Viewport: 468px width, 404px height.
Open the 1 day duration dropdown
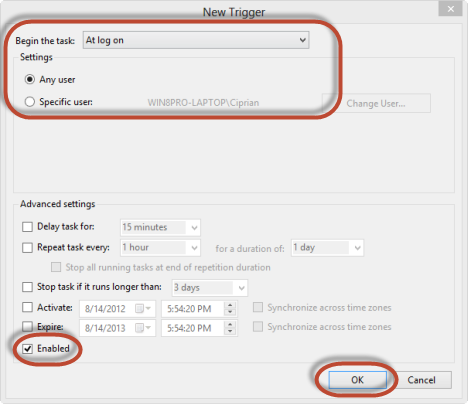(x=327, y=248)
